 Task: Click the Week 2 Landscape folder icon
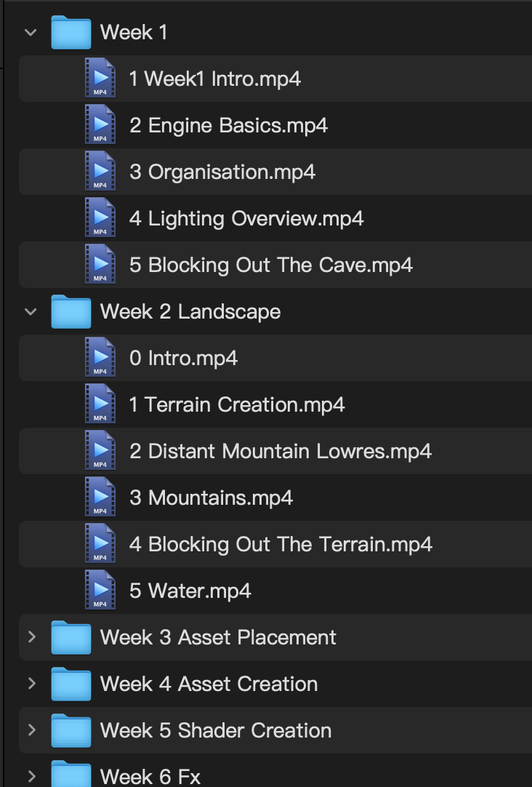click(70, 312)
